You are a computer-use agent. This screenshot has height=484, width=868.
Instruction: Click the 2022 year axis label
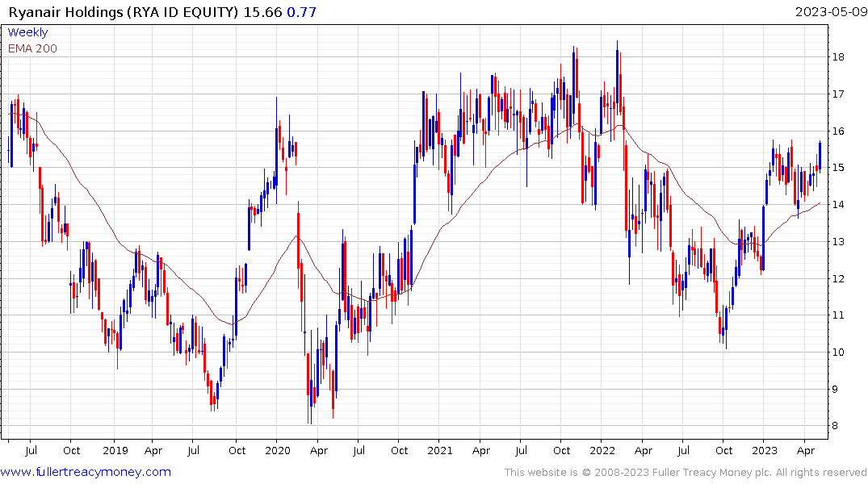point(602,451)
